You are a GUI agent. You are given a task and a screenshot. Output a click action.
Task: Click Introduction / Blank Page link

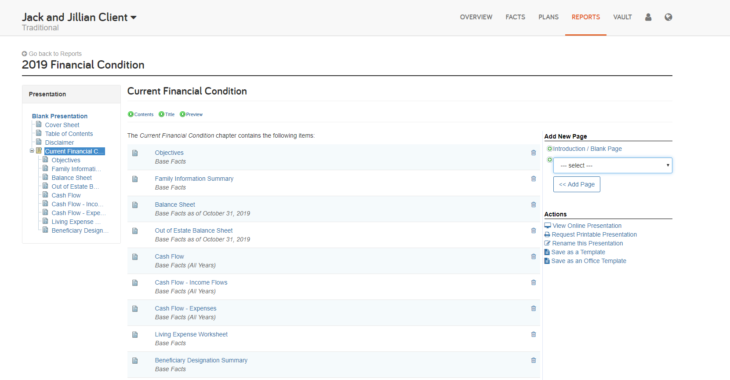point(587,149)
